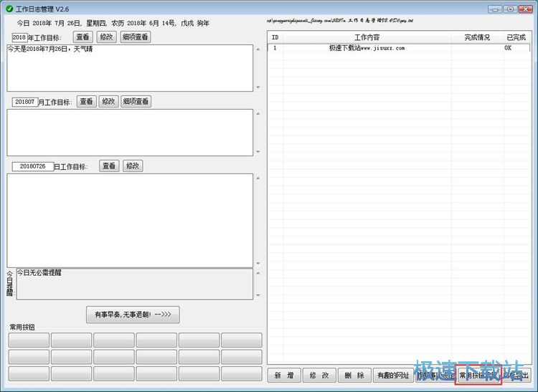Click the green check app icon in title bar
The width and height of the screenshot is (538, 392).
pyautogui.click(x=9, y=9)
